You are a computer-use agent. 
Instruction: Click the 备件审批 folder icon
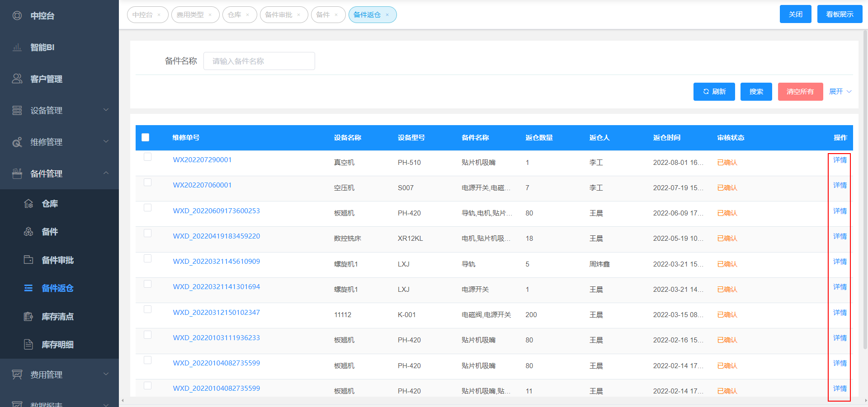point(28,260)
